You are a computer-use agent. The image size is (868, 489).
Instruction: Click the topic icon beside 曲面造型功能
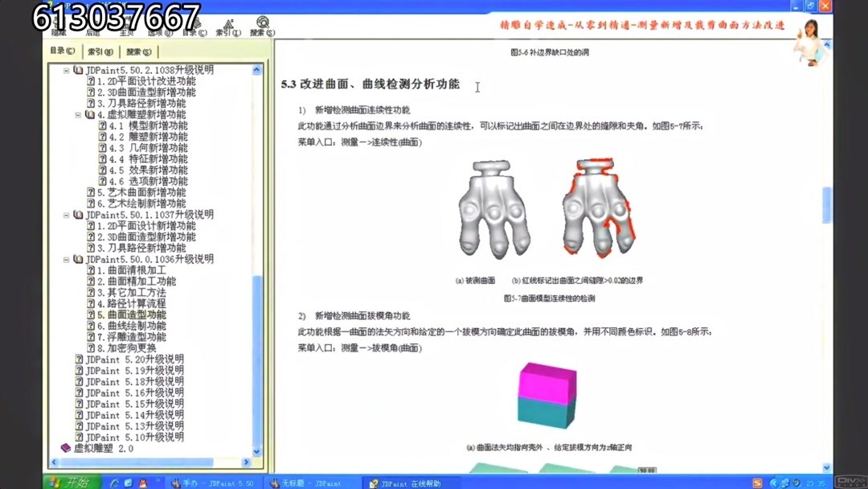pos(89,315)
